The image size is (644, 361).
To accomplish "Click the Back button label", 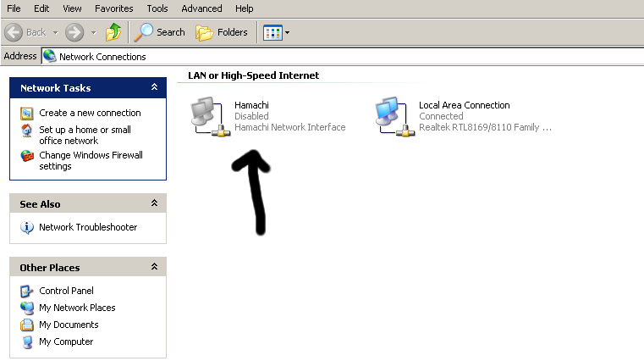I will pyautogui.click(x=36, y=32).
